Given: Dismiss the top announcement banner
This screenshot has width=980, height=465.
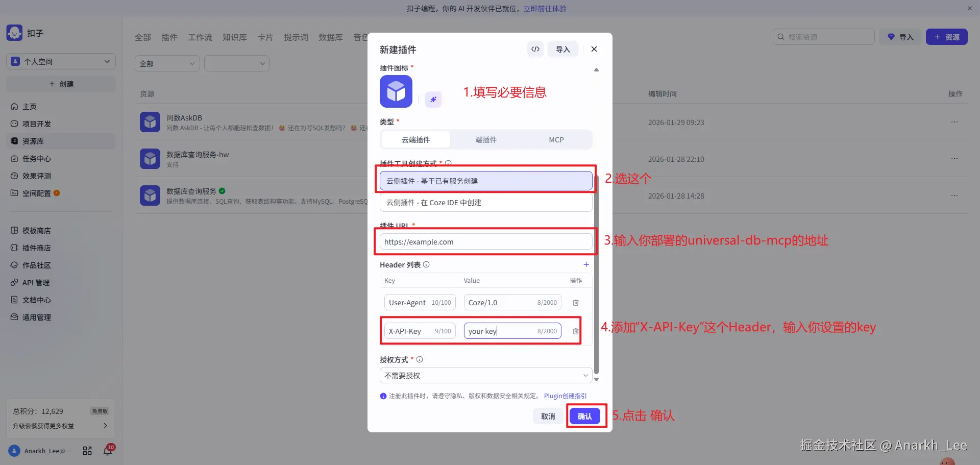Looking at the screenshot, I should pos(970,8).
